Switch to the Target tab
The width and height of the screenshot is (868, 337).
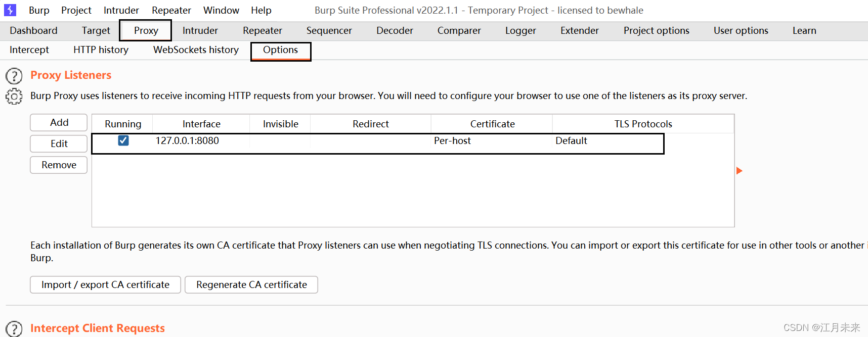96,30
